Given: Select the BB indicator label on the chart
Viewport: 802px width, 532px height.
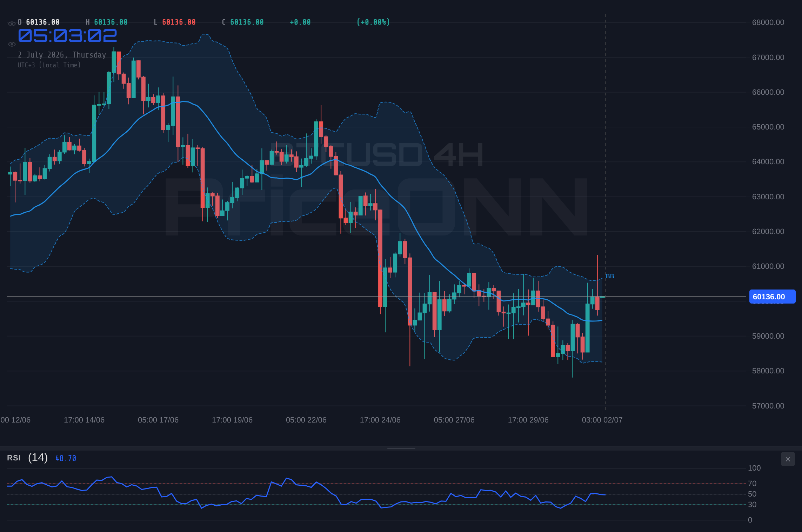Looking at the screenshot, I should click(610, 277).
